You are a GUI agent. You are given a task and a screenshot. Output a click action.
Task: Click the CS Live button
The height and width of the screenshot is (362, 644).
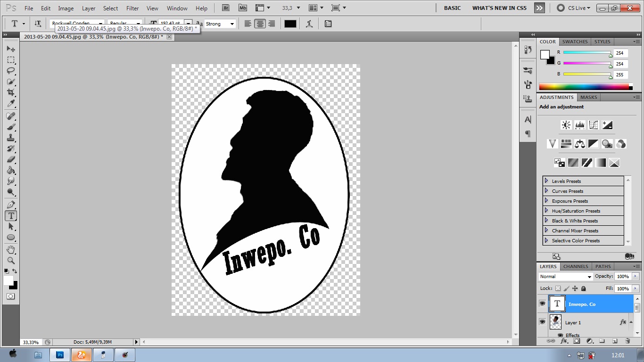pos(573,8)
